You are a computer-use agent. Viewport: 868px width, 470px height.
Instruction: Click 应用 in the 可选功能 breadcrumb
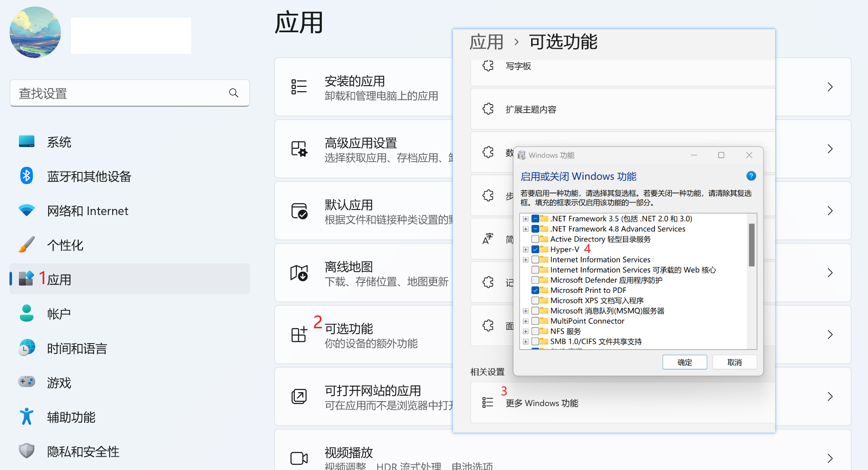click(x=486, y=42)
